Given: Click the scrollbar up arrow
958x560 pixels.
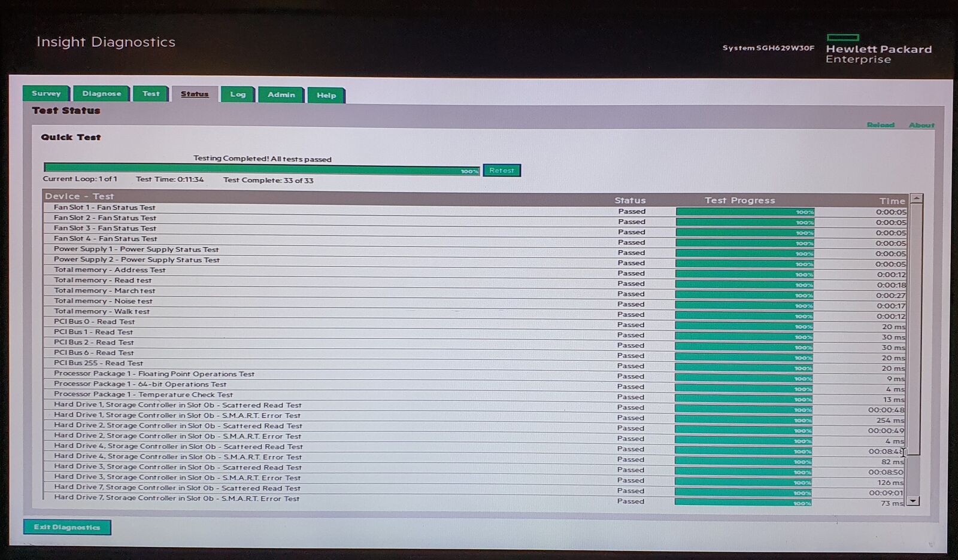Looking at the screenshot, I should point(916,198).
